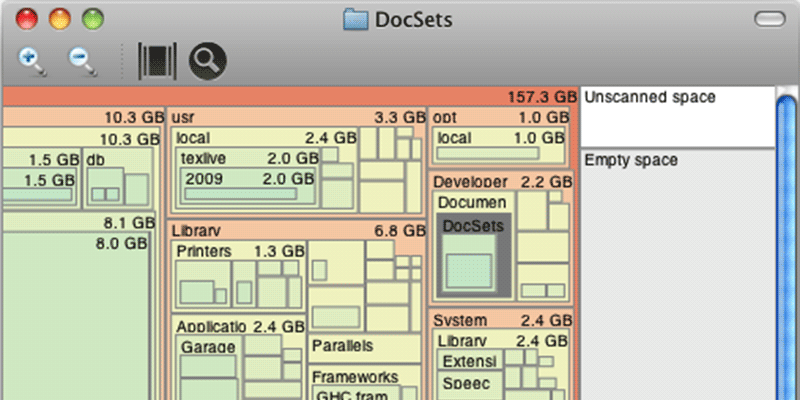Image resolution: width=800 pixels, height=400 pixels.
Task: Click the Unscanned space legend entry
Action: click(650, 98)
